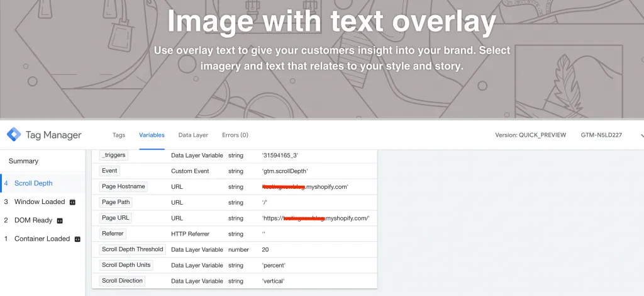Click the Page Hostname variable chip

tap(123, 186)
